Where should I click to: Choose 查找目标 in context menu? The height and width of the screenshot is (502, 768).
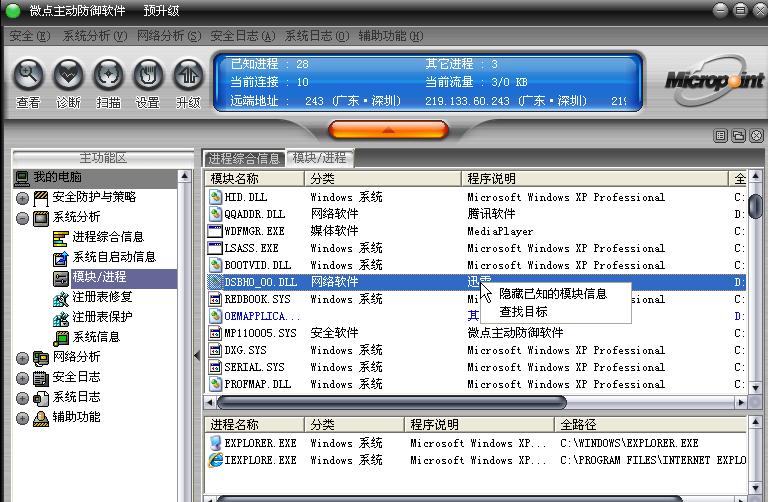click(x=523, y=312)
